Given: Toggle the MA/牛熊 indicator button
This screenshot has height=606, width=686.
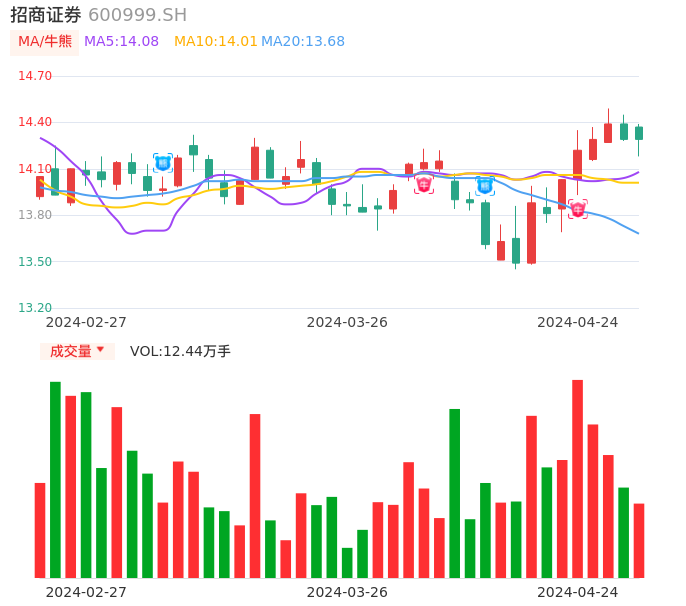Looking at the screenshot, I should click(45, 42).
